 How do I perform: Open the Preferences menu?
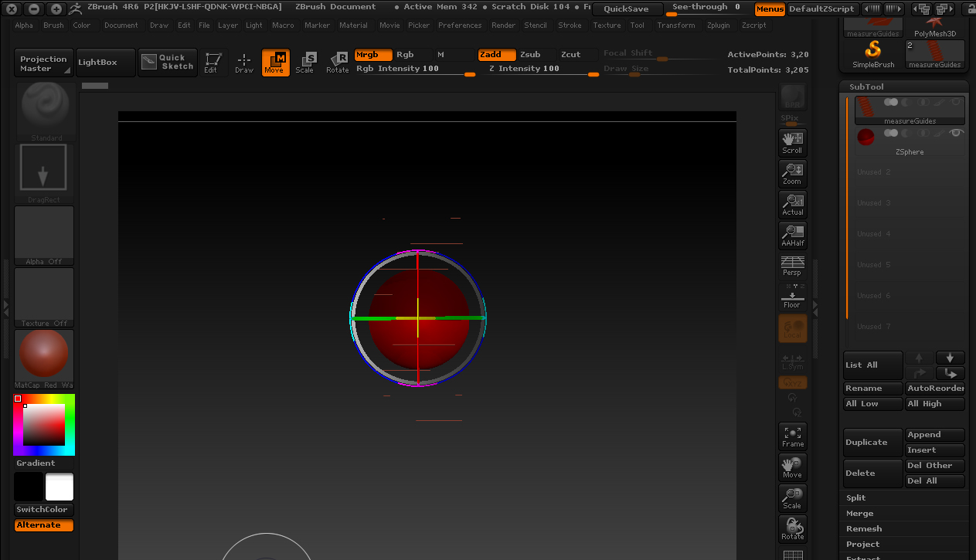460,25
